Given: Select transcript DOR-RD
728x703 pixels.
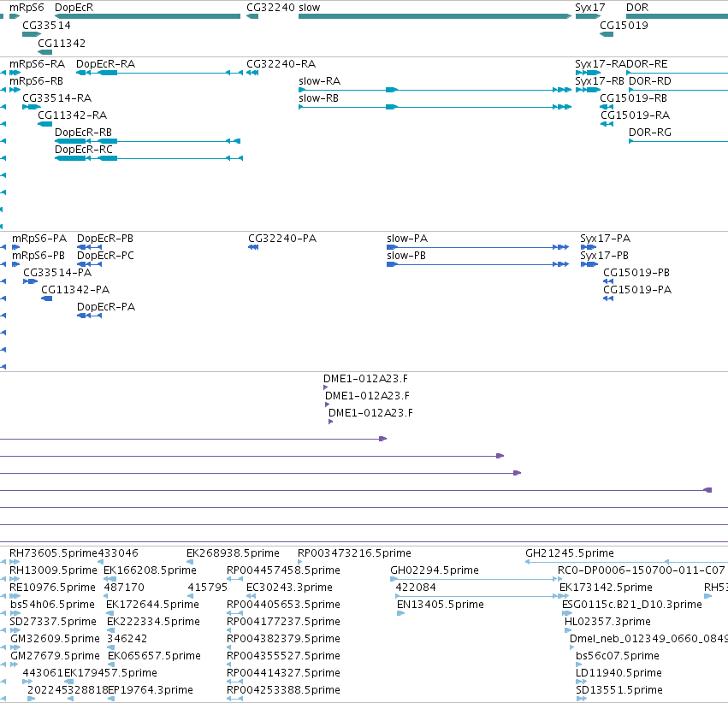Looking at the screenshot, I should pos(650,80).
